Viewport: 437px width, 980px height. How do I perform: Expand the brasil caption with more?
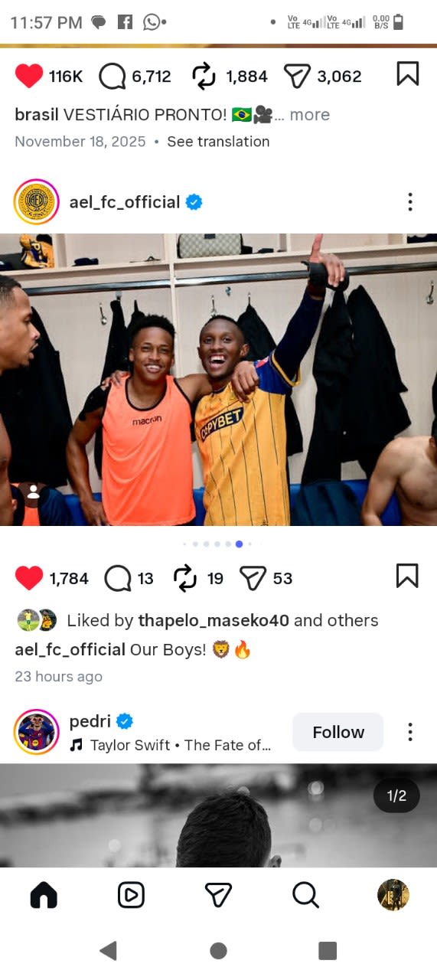pyautogui.click(x=310, y=115)
